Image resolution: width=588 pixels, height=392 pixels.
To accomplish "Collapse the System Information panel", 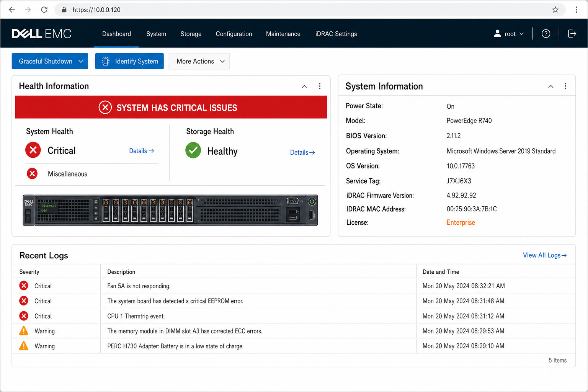I will [551, 86].
